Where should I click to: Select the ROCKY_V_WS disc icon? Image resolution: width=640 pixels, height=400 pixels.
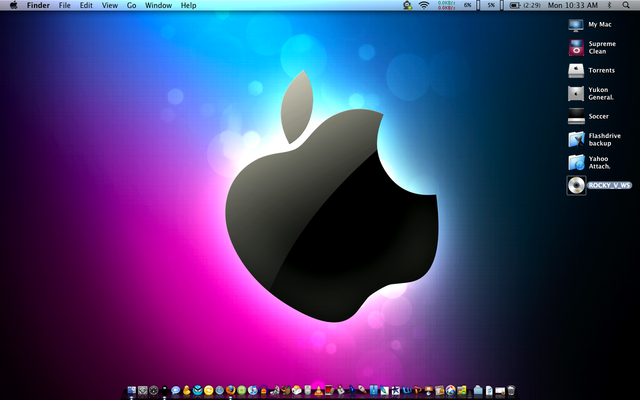click(x=576, y=186)
